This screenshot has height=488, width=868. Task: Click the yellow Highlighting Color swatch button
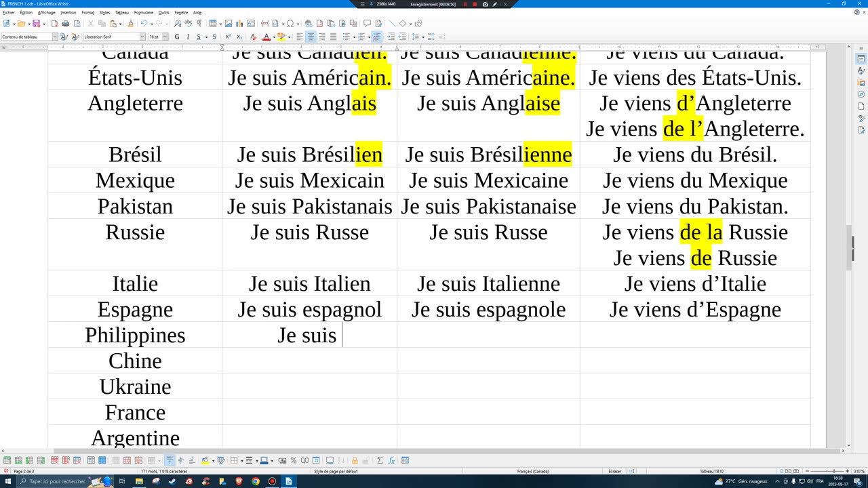pyautogui.click(x=281, y=37)
